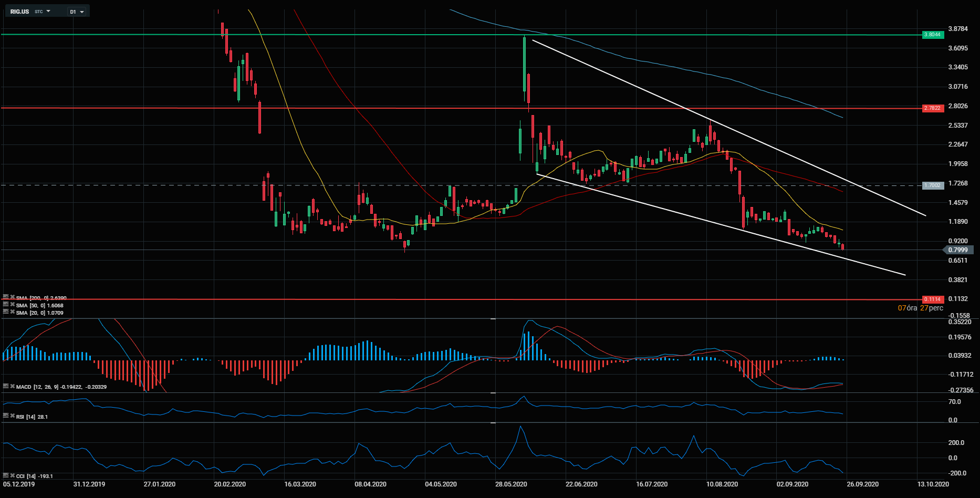The width and height of the screenshot is (980, 498).
Task: Remove the CCI indicator with X
Action: [x=12, y=475]
